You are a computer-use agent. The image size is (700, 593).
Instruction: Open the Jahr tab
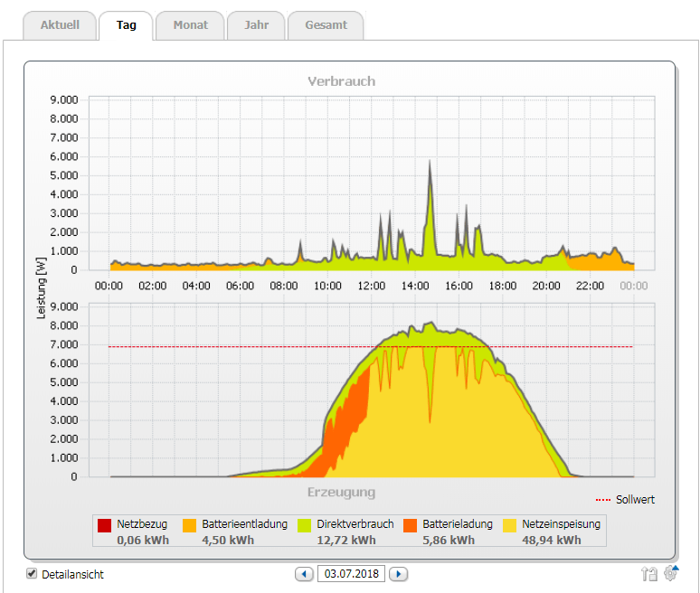pos(256,25)
